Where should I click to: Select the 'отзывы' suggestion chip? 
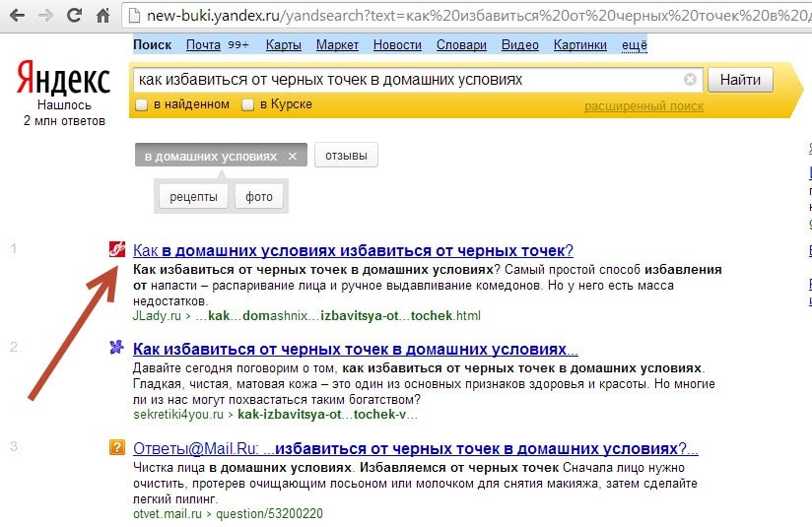346,156
